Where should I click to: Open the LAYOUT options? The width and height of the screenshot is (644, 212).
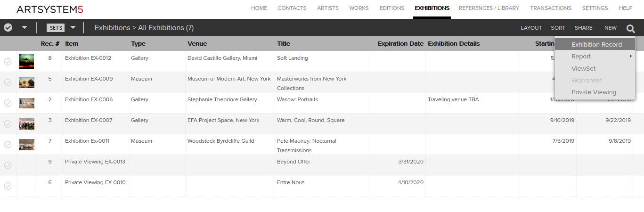point(531,28)
